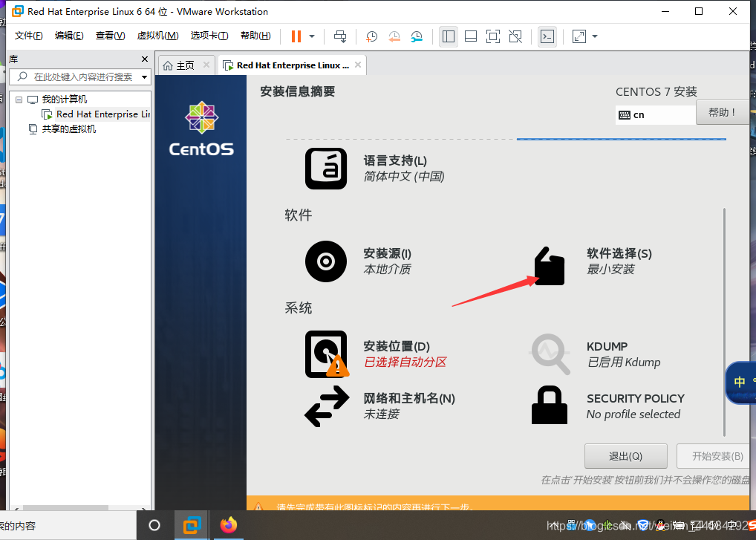
Task: Click the thumbnail bar view icon
Action: coord(471,36)
